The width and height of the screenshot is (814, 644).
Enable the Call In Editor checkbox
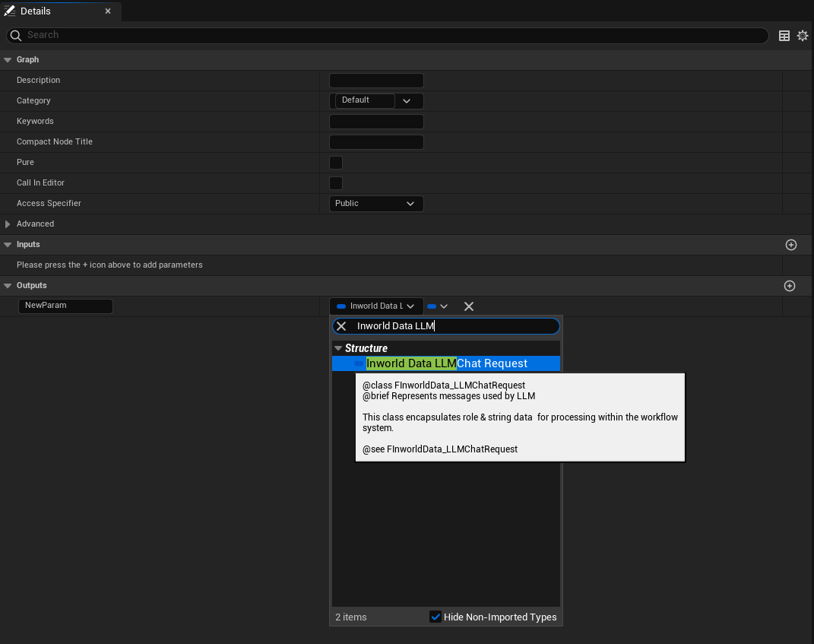point(336,182)
